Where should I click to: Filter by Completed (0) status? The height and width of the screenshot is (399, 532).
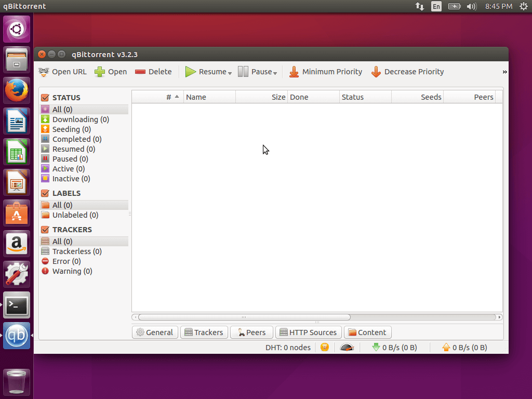tap(84, 139)
